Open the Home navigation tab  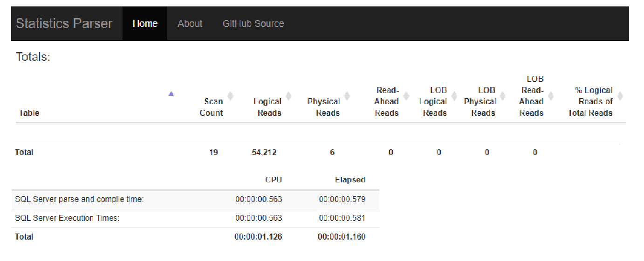pos(145,24)
